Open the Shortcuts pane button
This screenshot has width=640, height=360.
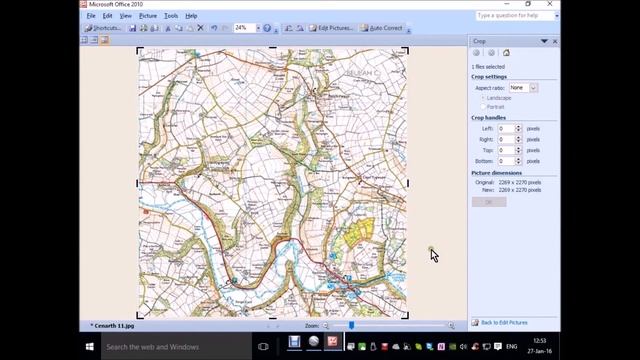click(103, 28)
